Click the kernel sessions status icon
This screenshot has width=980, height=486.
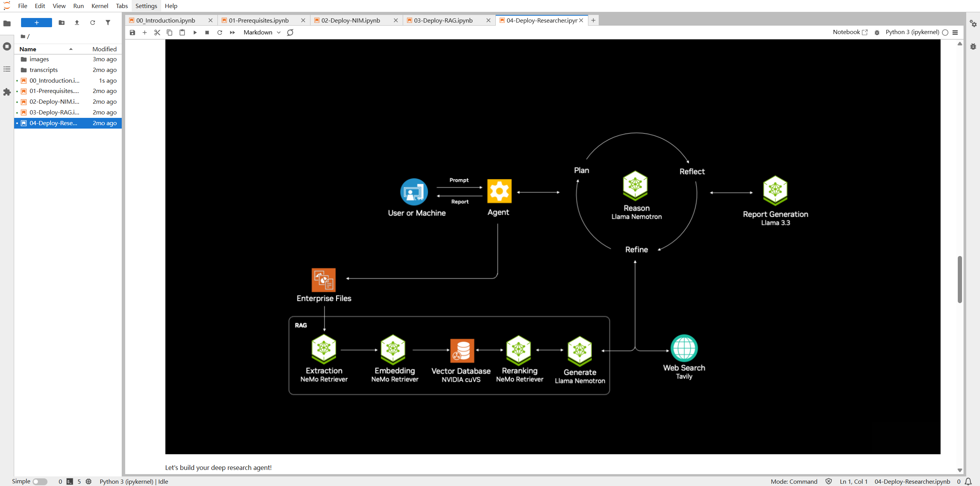coord(88,481)
